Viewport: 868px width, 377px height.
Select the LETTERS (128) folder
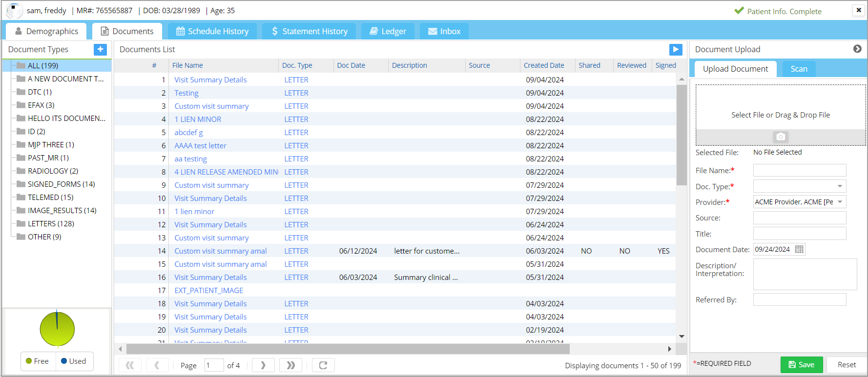51,224
